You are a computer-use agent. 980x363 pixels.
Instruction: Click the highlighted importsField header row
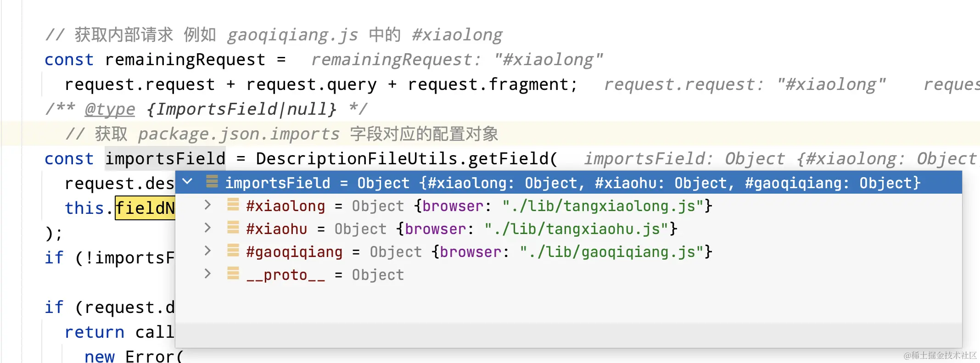click(x=568, y=183)
